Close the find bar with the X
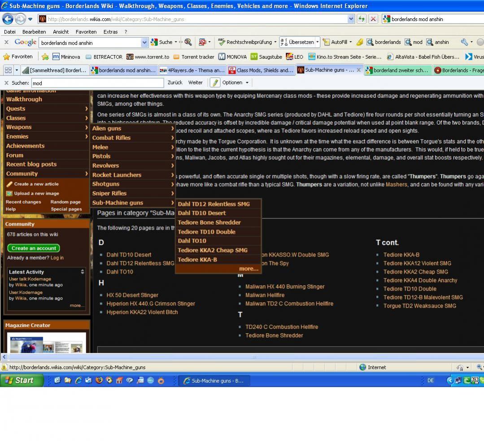This screenshot has width=484, height=448. [6, 83]
